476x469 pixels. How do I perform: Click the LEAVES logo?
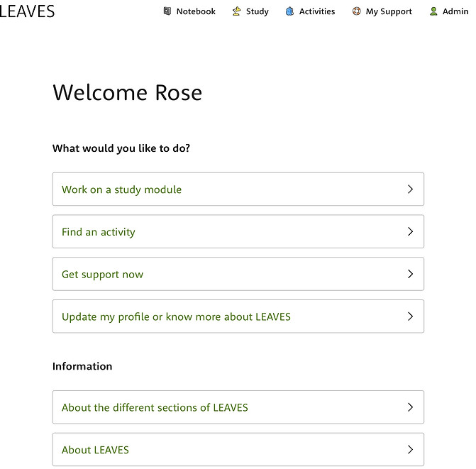(x=28, y=11)
